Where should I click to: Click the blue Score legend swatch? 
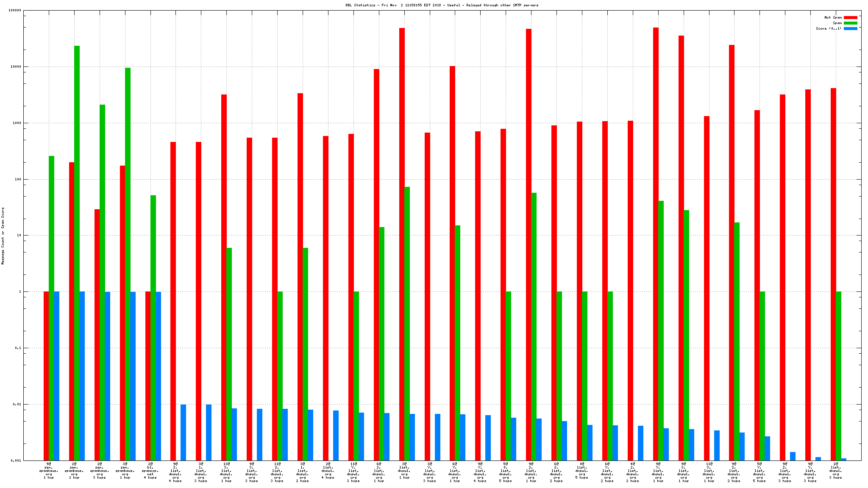pos(850,29)
